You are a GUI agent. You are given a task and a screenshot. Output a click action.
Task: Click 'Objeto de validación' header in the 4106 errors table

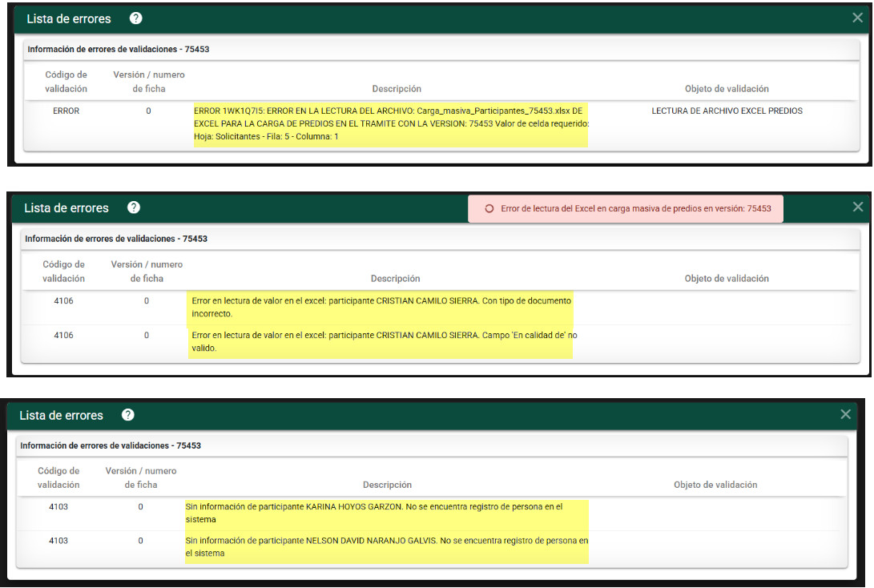[727, 279]
